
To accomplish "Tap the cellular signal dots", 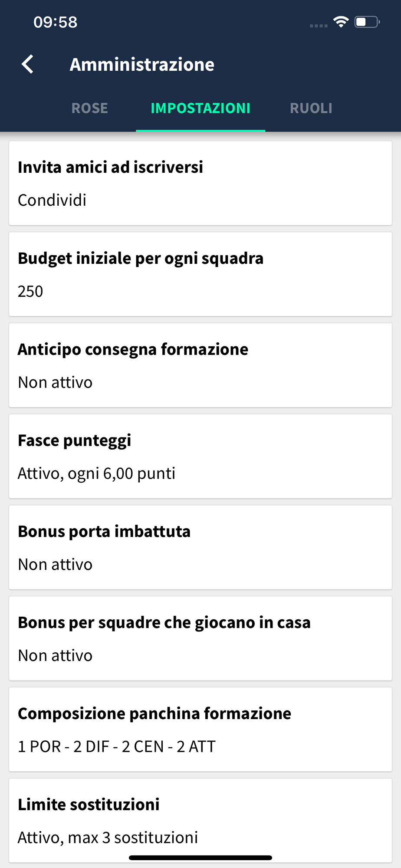I will 319,26.
